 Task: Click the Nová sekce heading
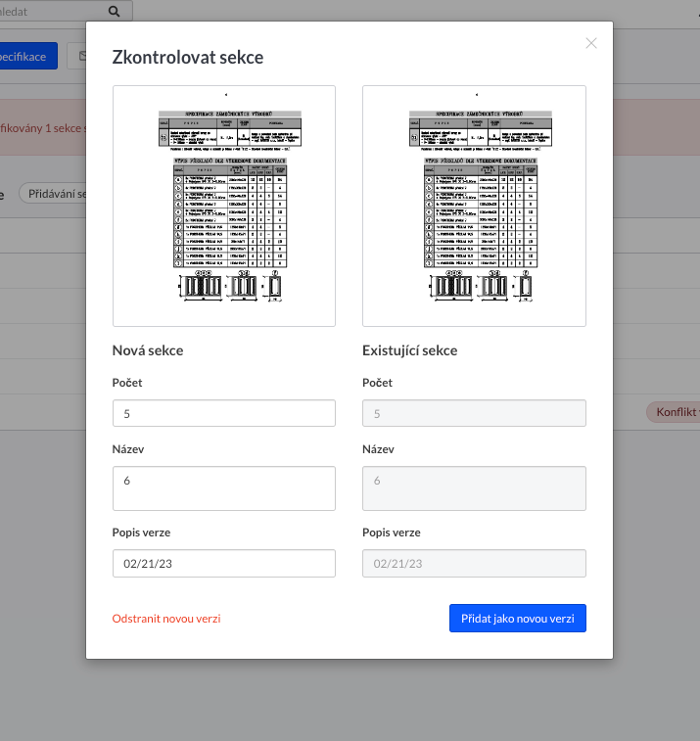pos(148,350)
